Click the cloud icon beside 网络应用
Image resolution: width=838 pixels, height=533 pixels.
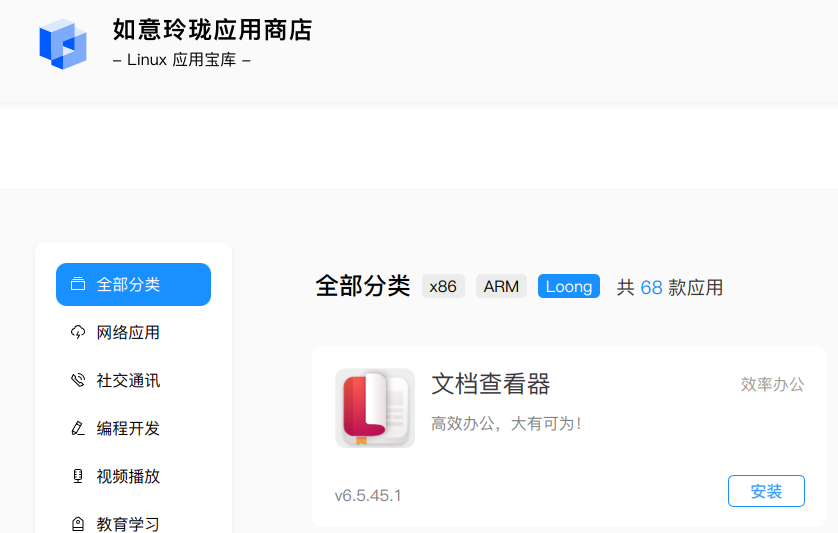pos(78,333)
